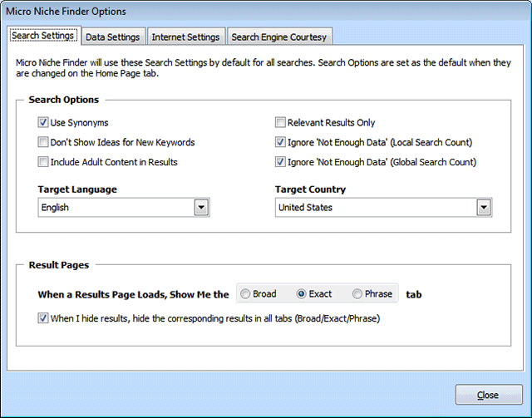Image resolution: width=532 pixels, height=418 pixels.
Task: Click the 'Search Options' group heading
Action: (x=64, y=100)
